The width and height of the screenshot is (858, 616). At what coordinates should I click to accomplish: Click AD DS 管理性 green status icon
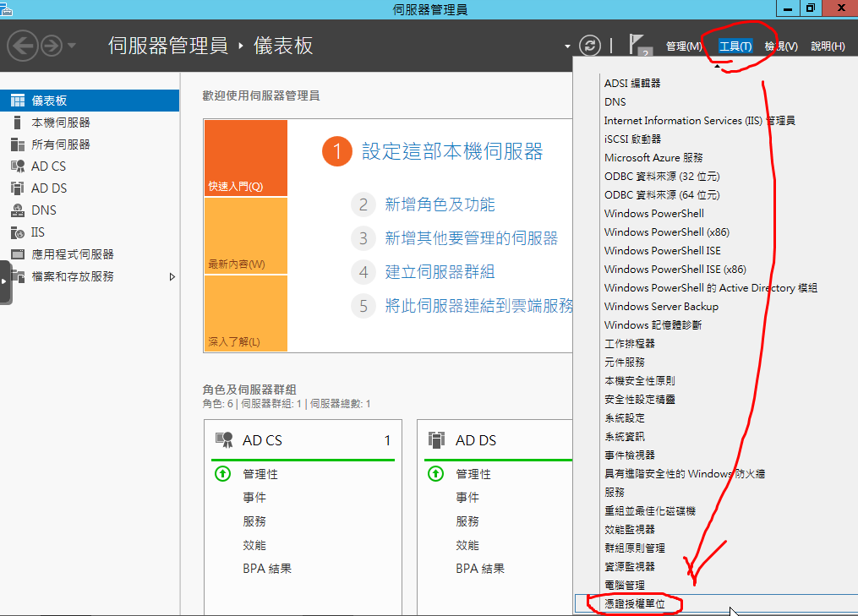point(435,474)
